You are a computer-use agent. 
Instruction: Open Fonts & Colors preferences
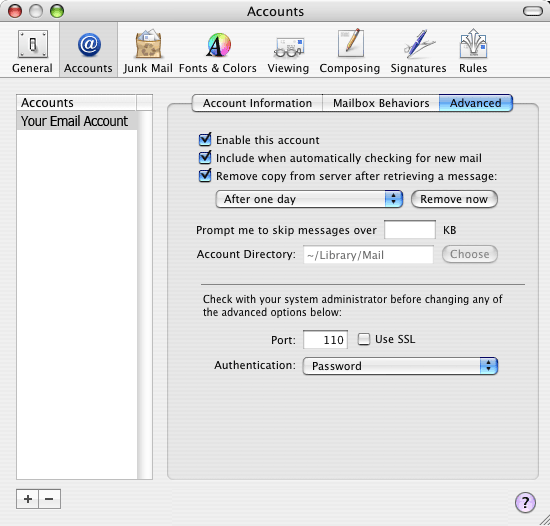[218, 50]
